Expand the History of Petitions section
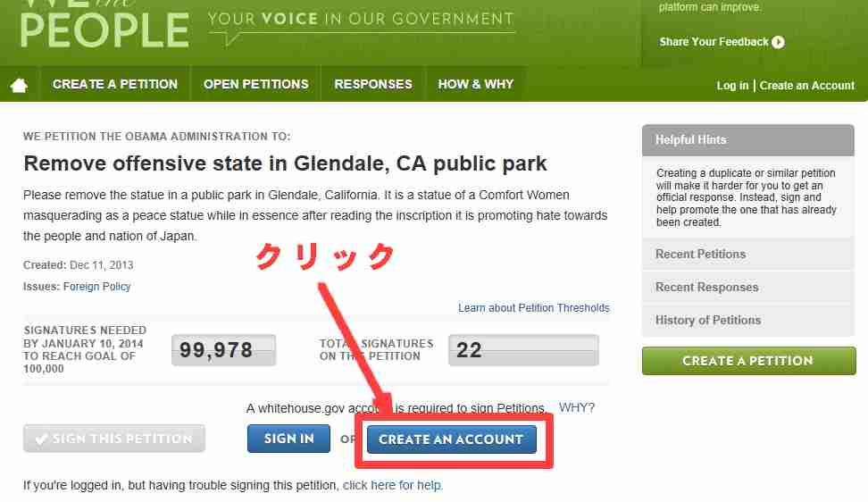Viewport: 868px width, 502px height. pos(748,320)
